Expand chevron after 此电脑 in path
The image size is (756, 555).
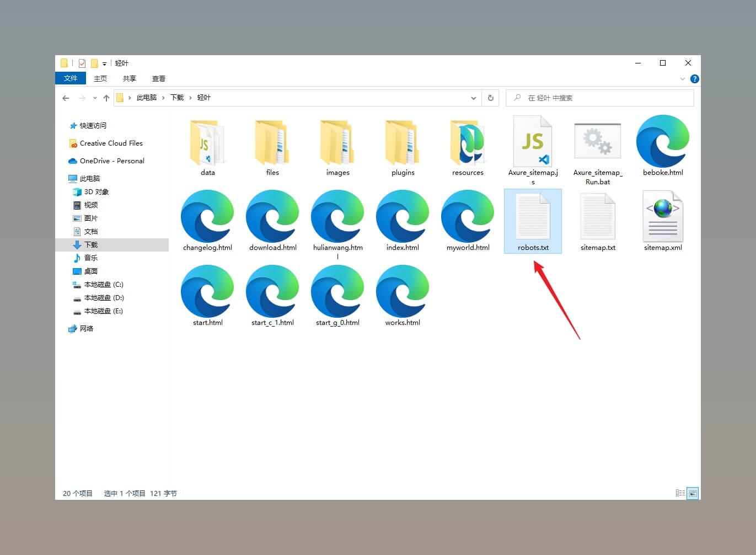163,98
